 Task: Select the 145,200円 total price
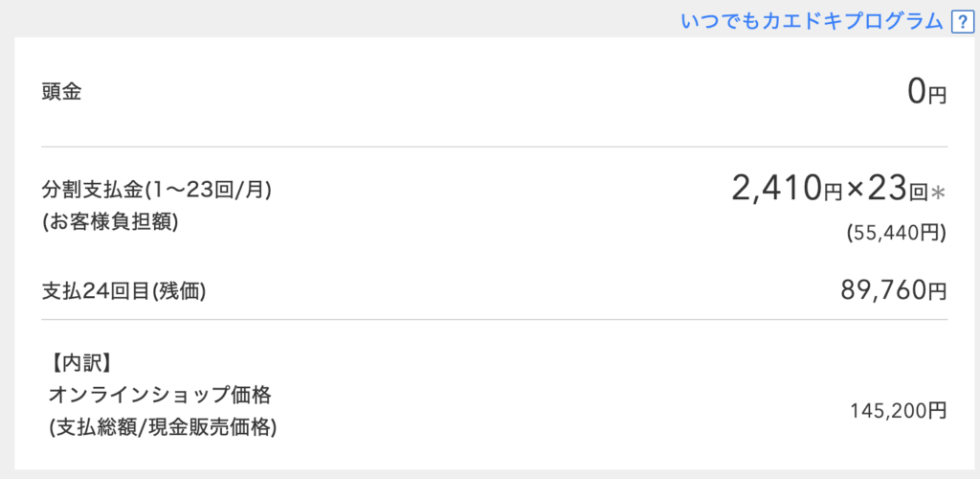(x=899, y=411)
